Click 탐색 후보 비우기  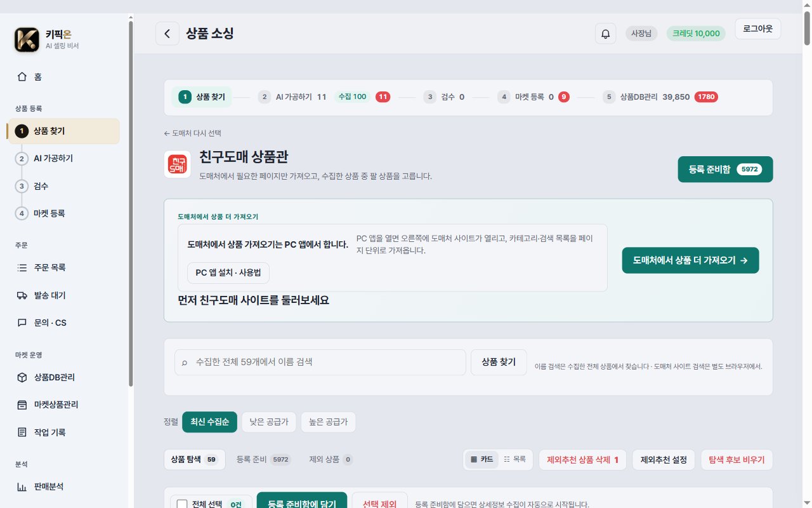tap(737, 460)
